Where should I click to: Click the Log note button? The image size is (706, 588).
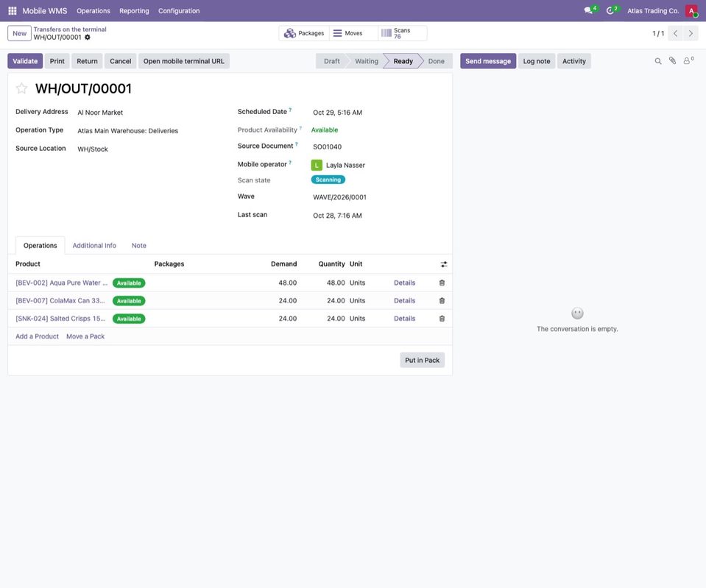537,61
